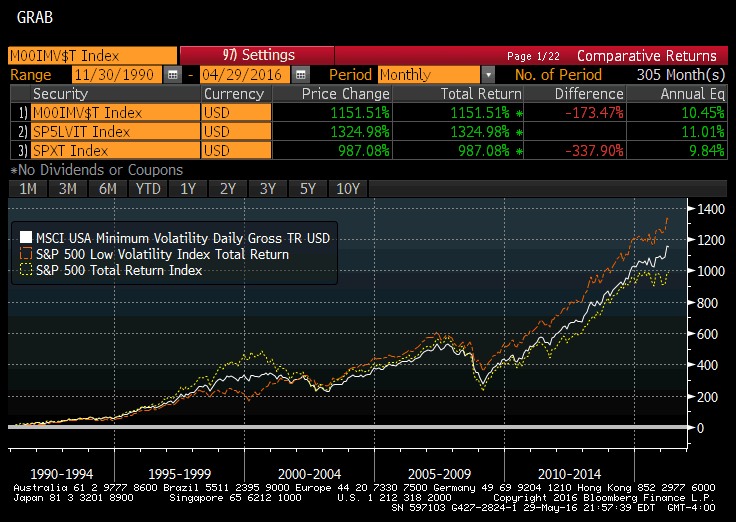Expand the Period Monthly dropdown arrow
736x522 pixels.
[488, 75]
